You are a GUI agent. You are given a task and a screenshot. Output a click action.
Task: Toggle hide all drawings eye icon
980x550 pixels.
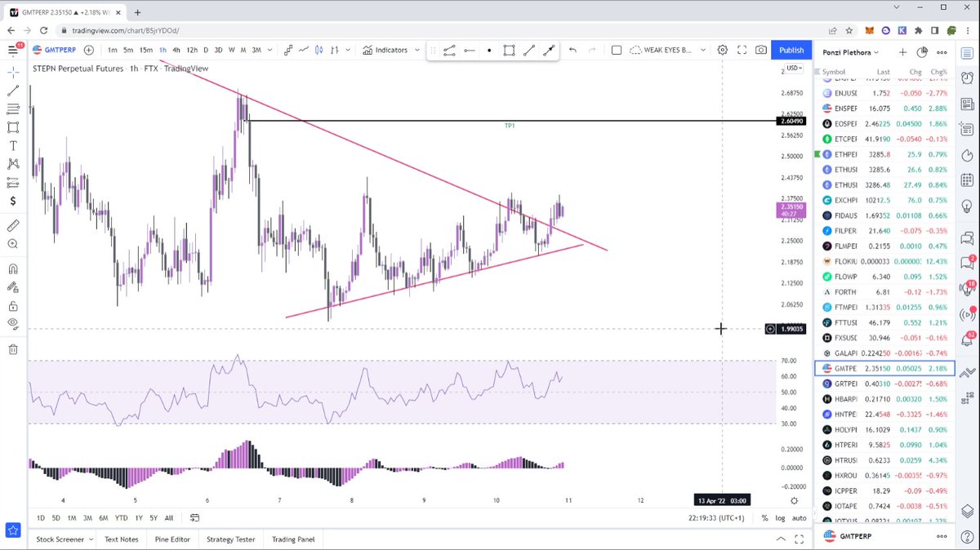click(13, 324)
